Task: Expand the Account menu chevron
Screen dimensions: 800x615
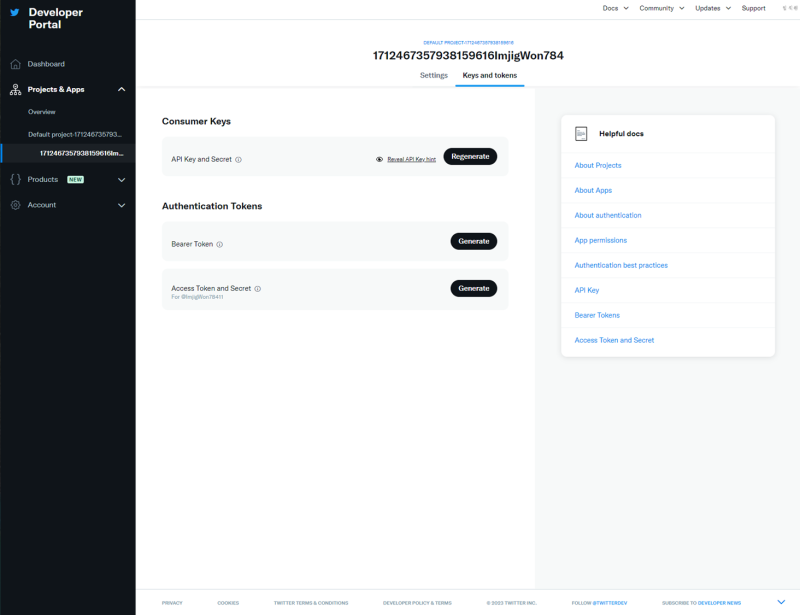Action: coord(121,205)
